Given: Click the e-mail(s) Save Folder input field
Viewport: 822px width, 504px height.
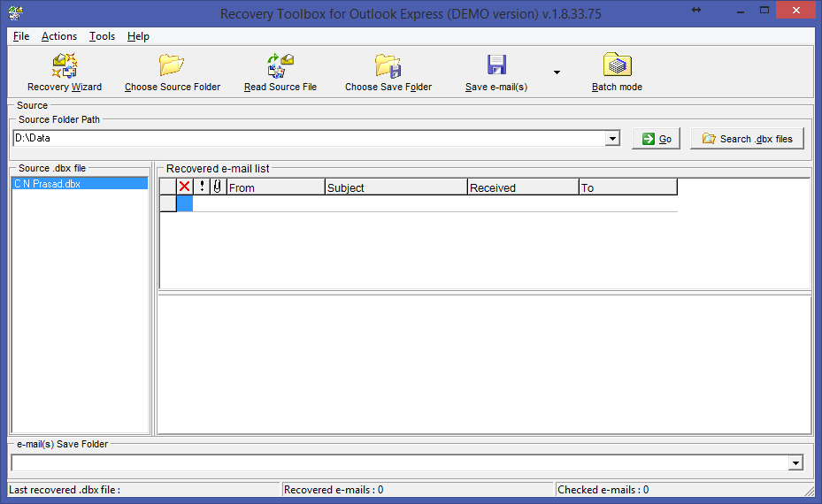Looking at the screenshot, I should click(x=400, y=462).
